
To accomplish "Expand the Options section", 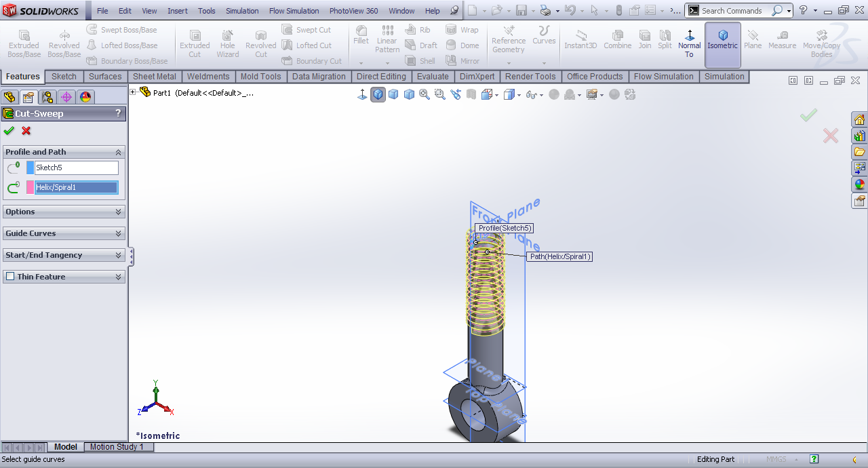I will (x=119, y=212).
